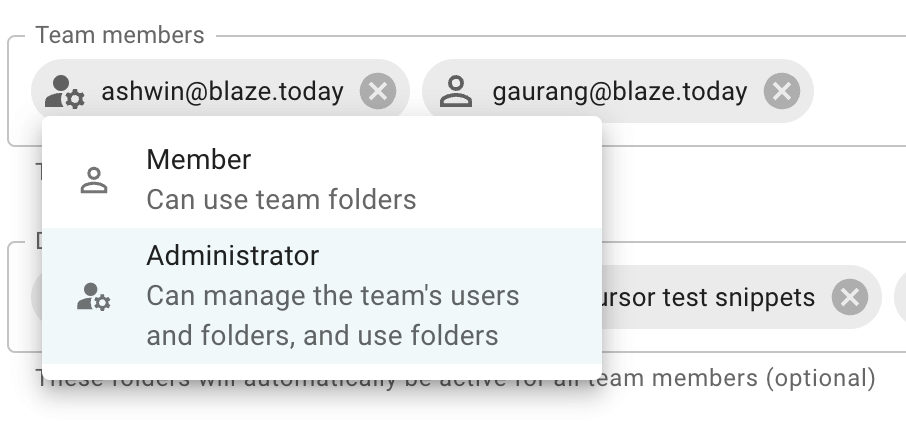Click the ashwin@blaze.today email label
Screen dimensions: 906x436
coord(222,92)
